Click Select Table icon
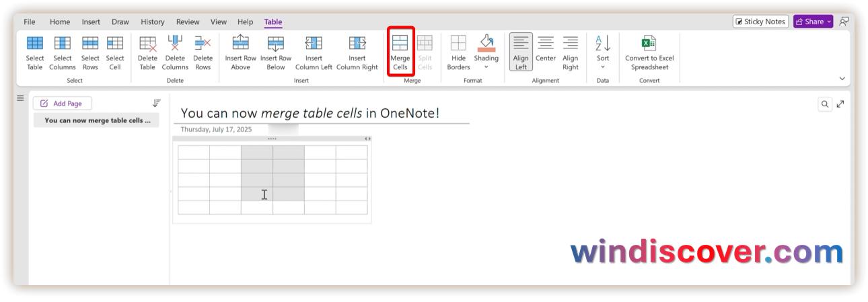 point(35,43)
